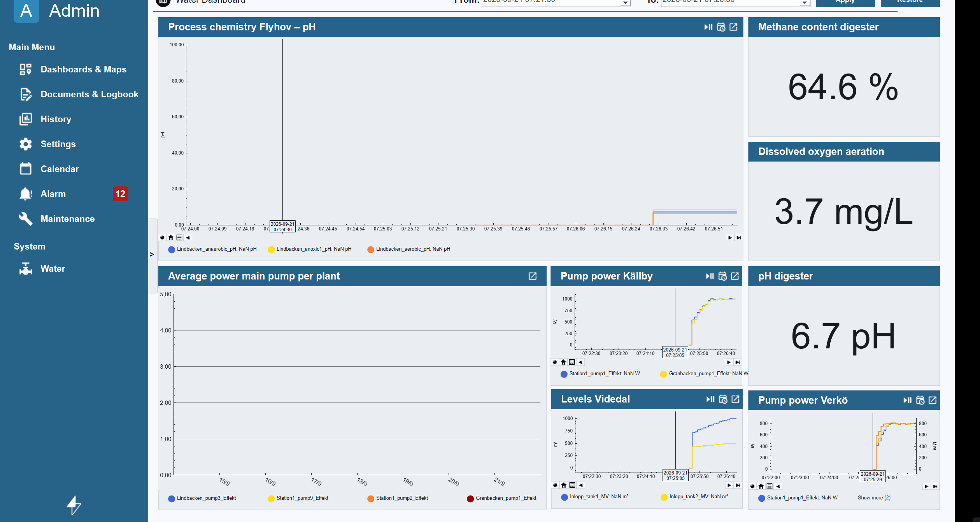
Task: Jump to latest in Flyhov pH chart
Action: coord(738,238)
